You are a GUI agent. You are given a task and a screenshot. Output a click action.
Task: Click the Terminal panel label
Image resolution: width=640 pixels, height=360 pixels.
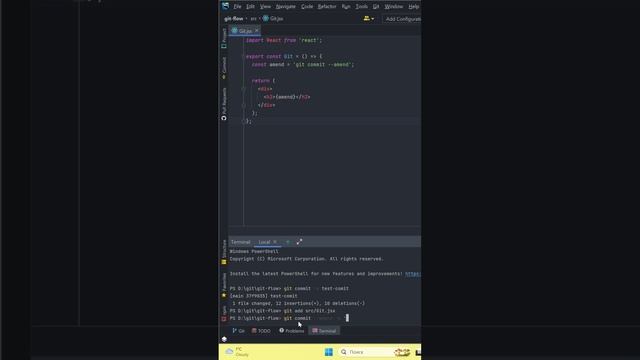tap(240, 242)
